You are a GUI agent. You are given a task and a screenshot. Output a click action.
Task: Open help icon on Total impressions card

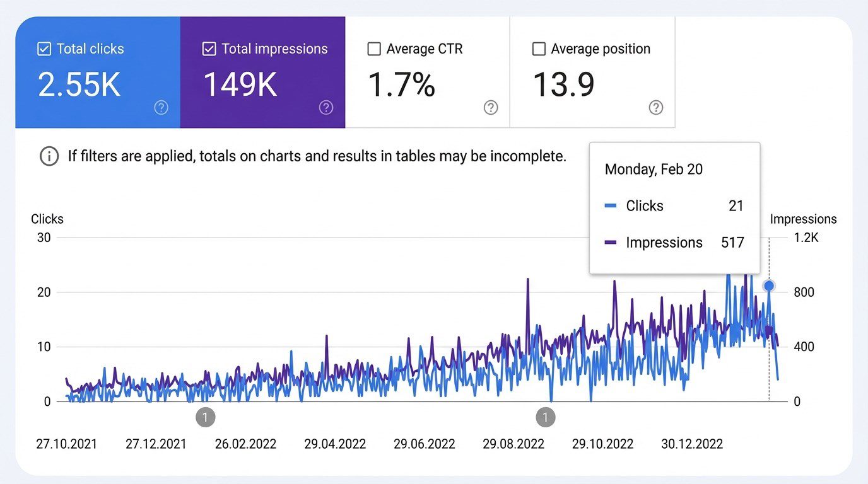coord(326,108)
